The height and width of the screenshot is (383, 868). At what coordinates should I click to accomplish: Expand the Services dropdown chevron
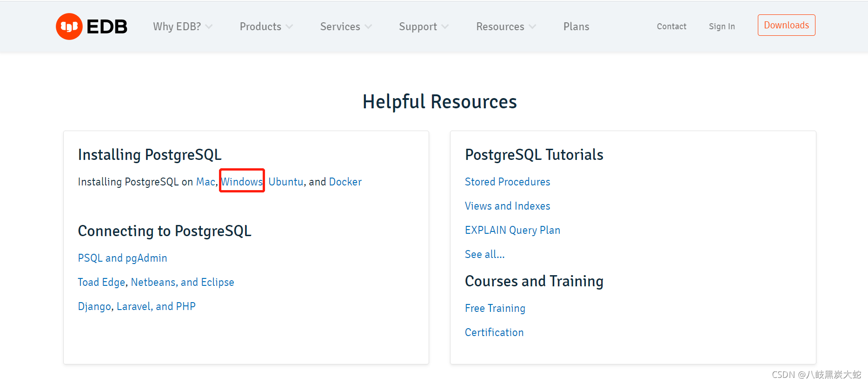coord(368,27)
